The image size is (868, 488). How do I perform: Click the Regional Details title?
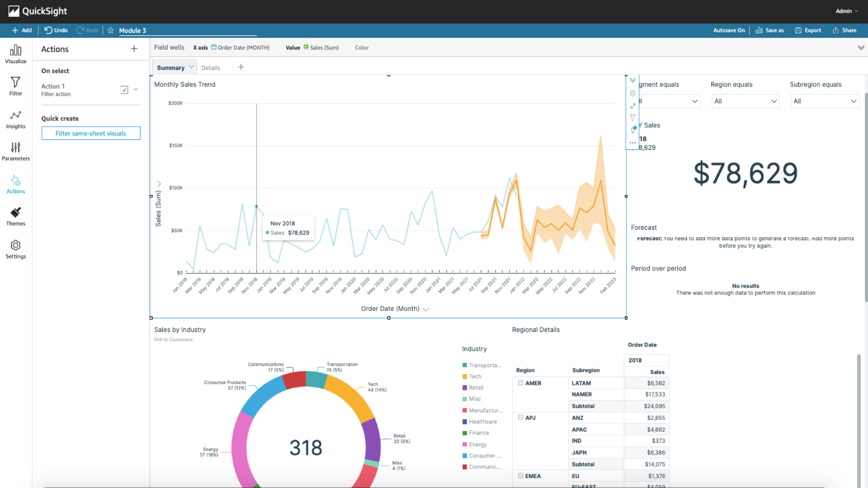click(536, 330)
